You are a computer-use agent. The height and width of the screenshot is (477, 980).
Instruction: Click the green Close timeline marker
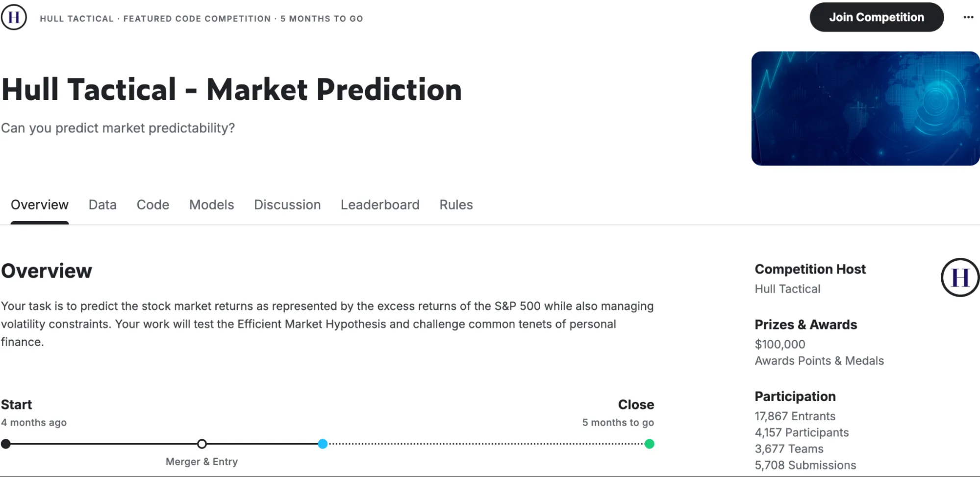(x=650, y=444)
